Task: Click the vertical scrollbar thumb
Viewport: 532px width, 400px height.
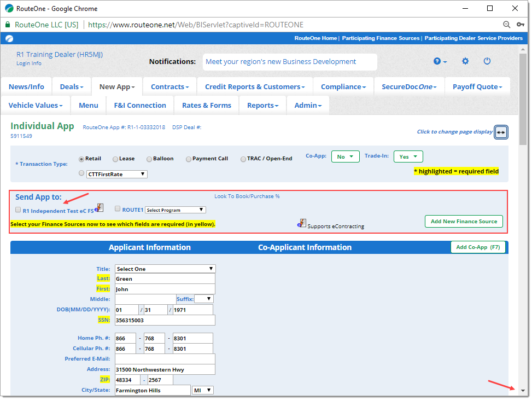Action: [523, 99]
